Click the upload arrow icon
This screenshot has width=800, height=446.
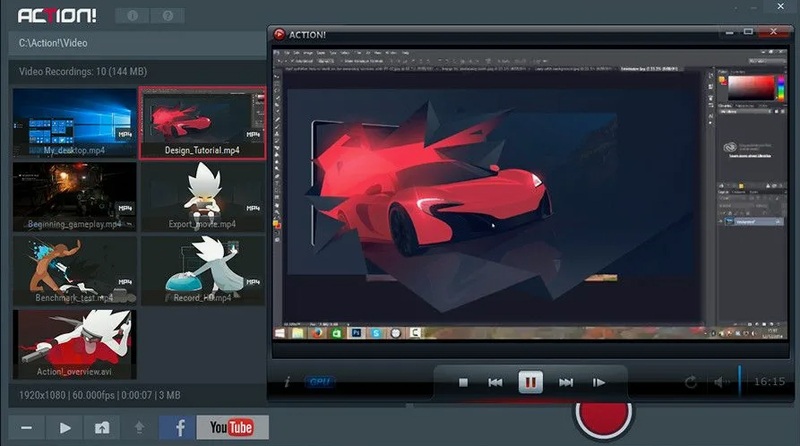tap(139, 428)
